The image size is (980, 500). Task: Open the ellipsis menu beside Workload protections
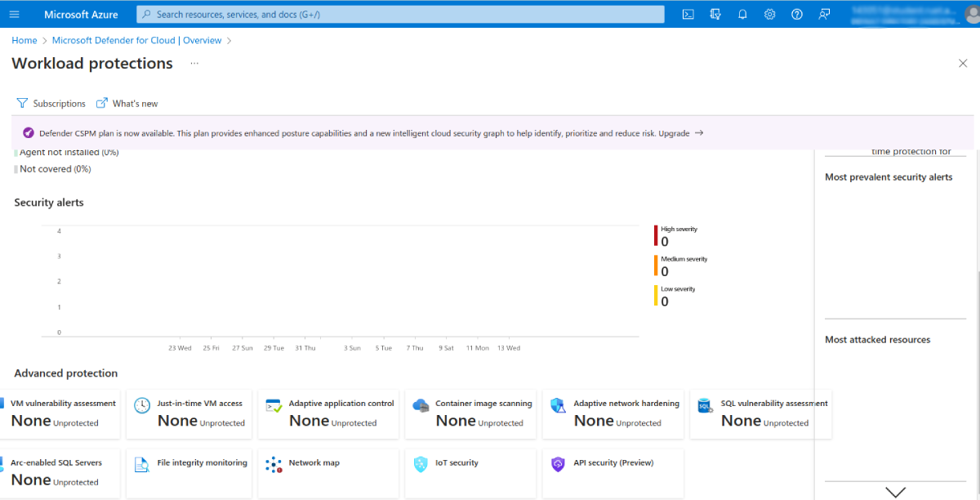coord(194,63)
